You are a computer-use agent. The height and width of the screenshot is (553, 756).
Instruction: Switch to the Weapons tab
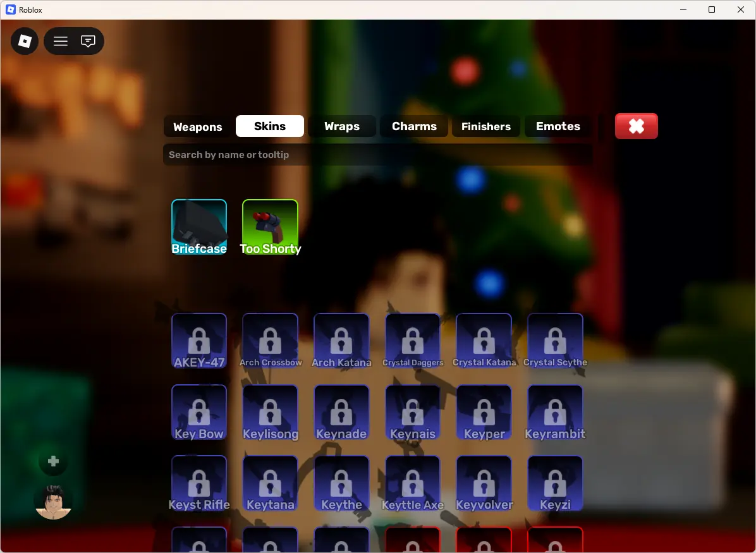click(x=198, y=126)
